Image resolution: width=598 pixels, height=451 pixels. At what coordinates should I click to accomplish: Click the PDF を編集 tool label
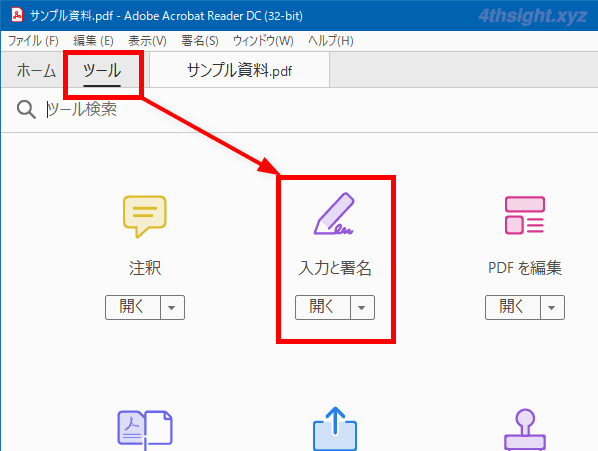click(x=525, y=268)
